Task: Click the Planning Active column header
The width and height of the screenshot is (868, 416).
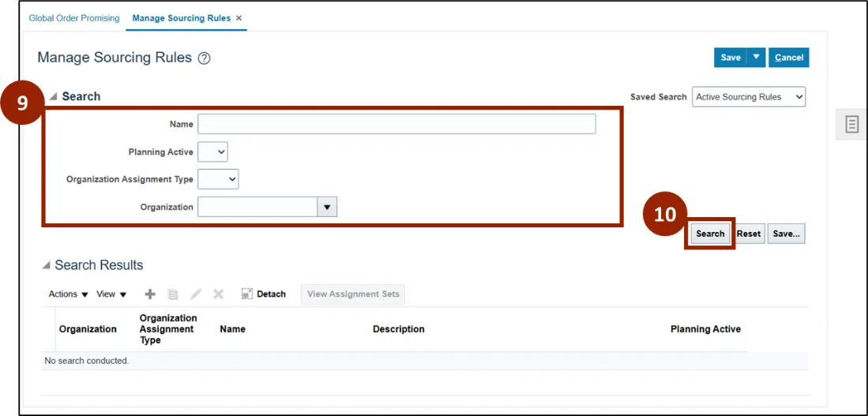Action: pyautogui.click(x=706, y=329)
